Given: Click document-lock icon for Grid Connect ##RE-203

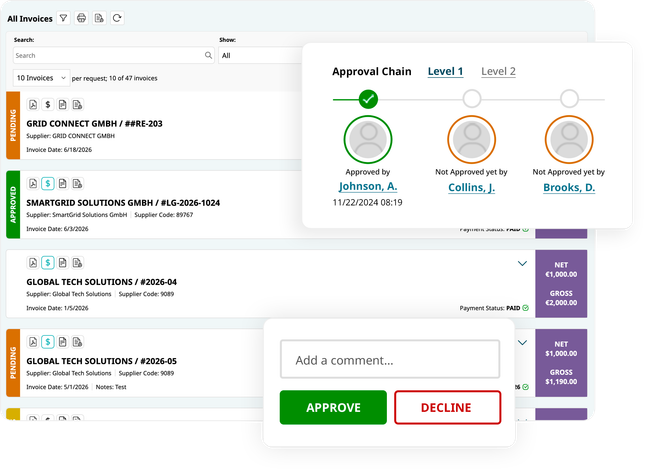Looking at the screenshot, I should (78, 105).
